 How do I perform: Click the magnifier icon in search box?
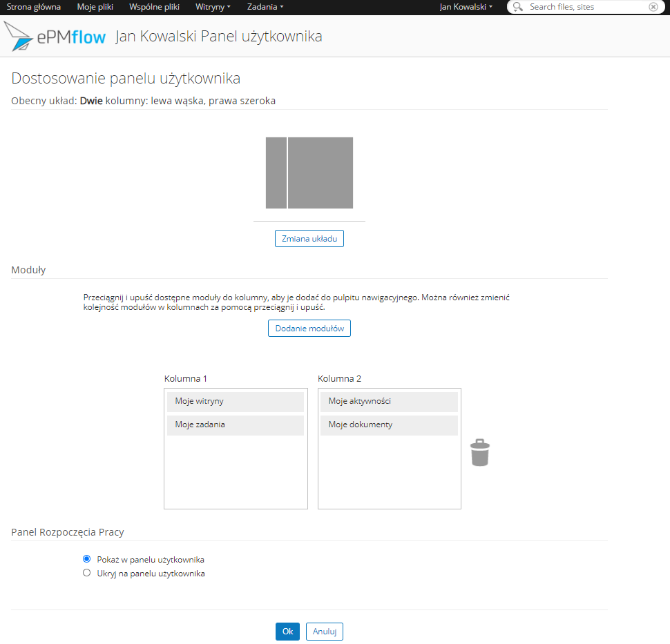(518, 7)
